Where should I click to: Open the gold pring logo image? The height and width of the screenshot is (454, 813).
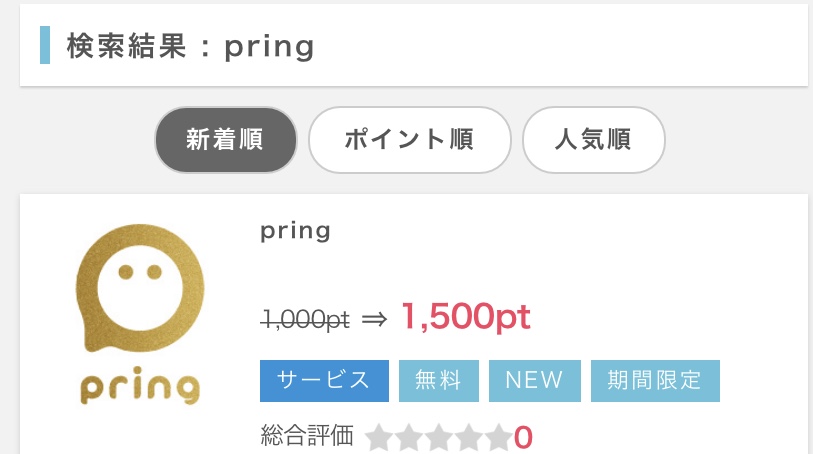(140, 314)
